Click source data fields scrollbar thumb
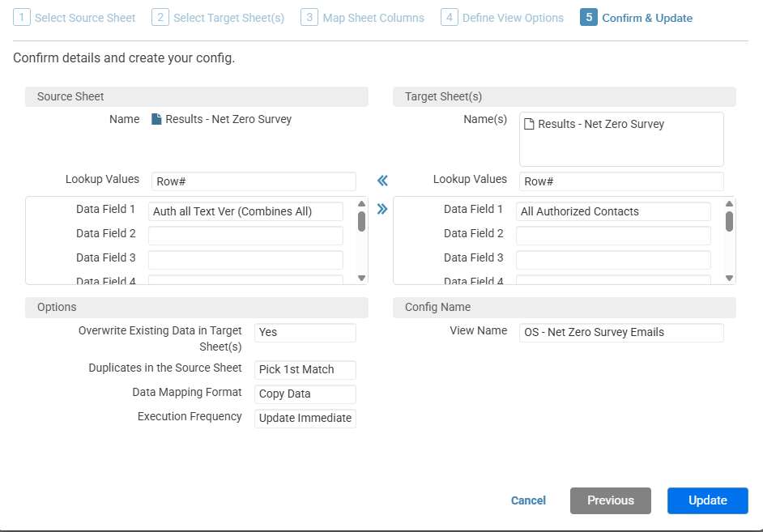The width and height of the screenshot is (763, 532). pos(361,221)
